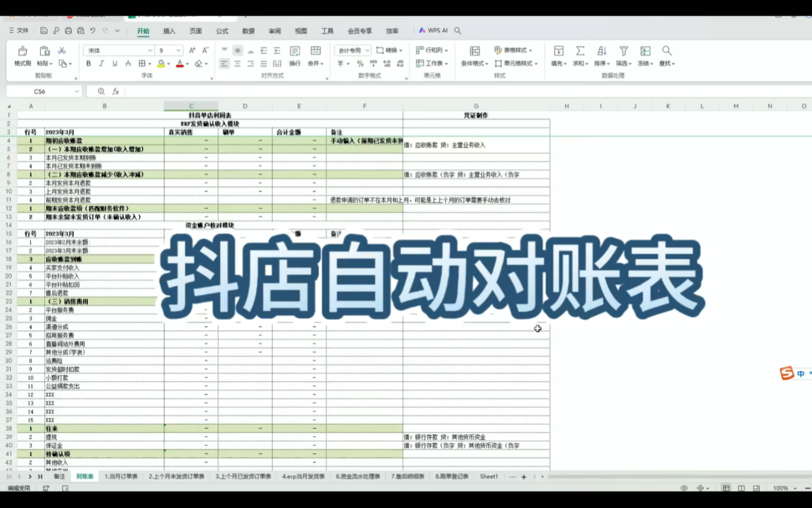Click the insert function fx icon

tap(116, 91)
